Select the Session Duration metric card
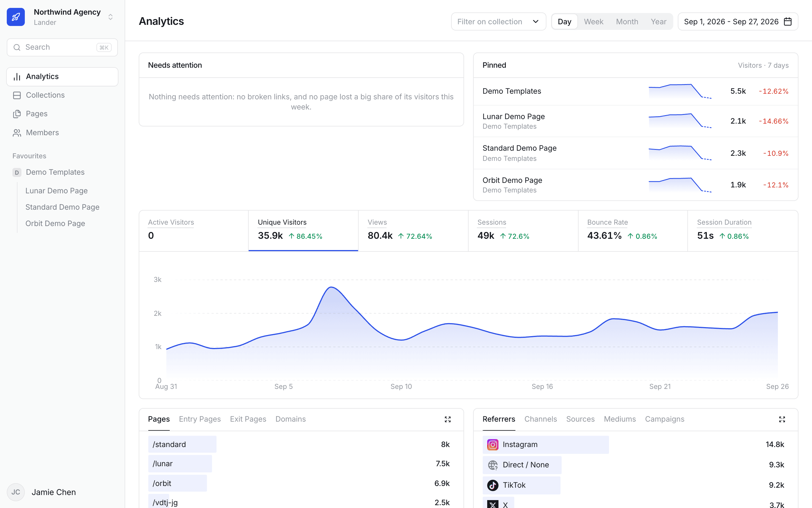The width and height of the screenshot is (812, 508). click(743, 231)
